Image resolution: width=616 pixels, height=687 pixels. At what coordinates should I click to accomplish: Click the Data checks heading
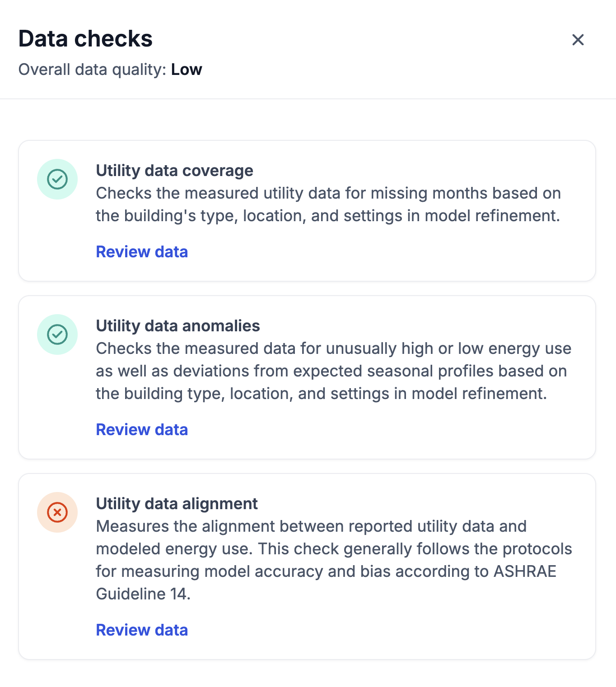point(85,39)
